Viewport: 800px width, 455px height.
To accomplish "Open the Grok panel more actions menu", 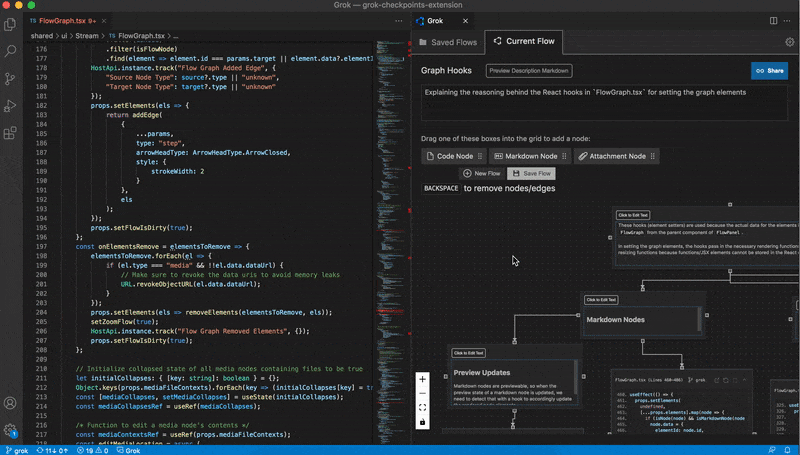I will 787,21.
